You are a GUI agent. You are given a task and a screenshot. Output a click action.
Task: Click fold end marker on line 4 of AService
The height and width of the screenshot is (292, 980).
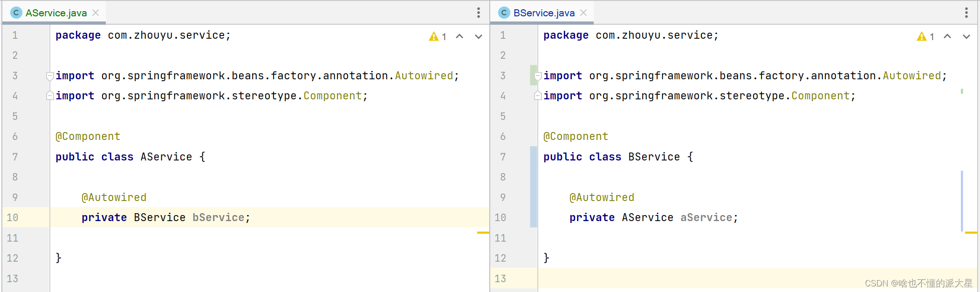50,96
